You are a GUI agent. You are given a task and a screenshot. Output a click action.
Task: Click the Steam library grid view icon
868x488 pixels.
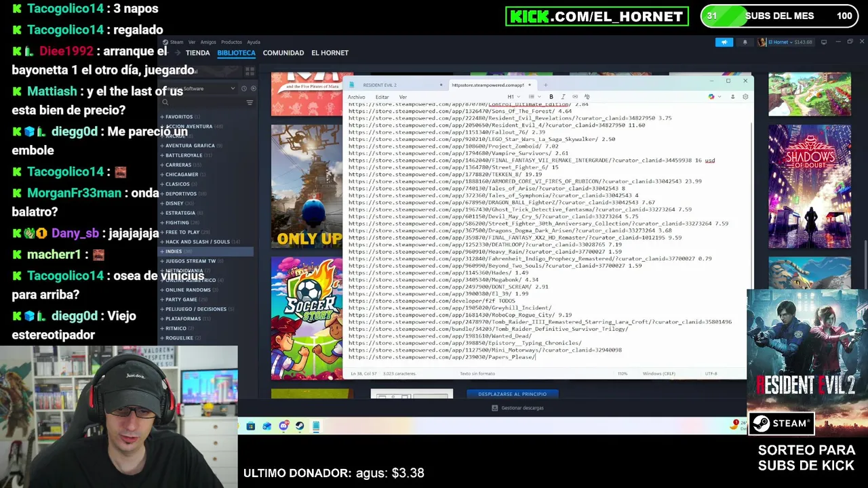(x=250, y=70)
